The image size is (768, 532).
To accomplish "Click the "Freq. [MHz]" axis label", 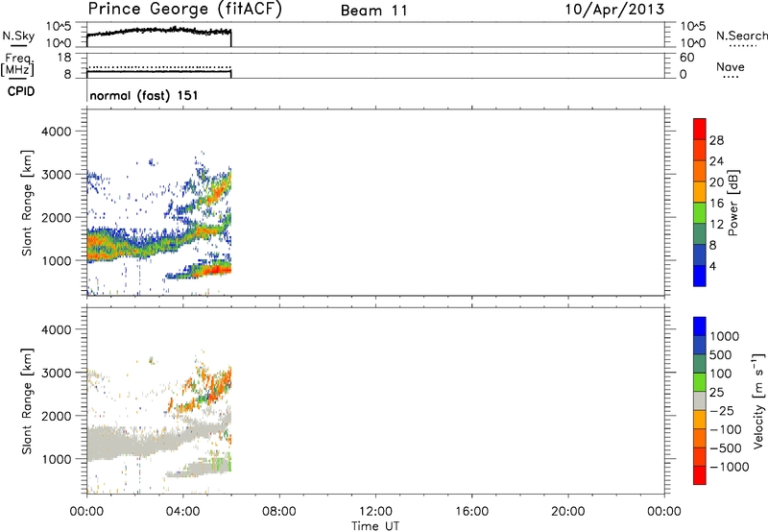I will coord(17,65).
